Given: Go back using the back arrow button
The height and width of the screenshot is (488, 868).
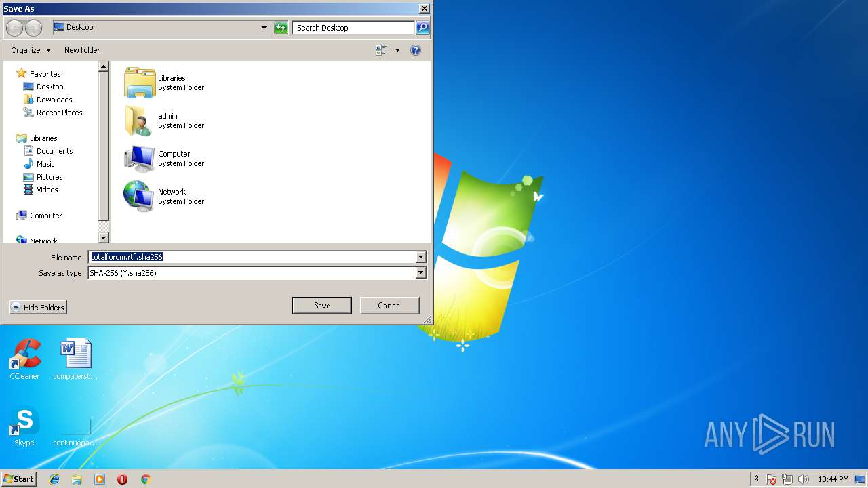Looking at the screenshot, I should pyautogui.click(x=15, y=28).
